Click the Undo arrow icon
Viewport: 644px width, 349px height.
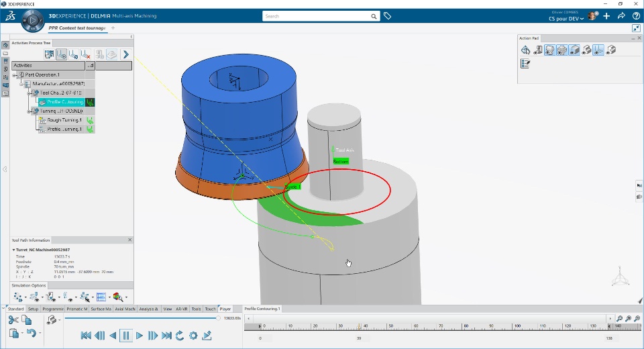(32, 334)
